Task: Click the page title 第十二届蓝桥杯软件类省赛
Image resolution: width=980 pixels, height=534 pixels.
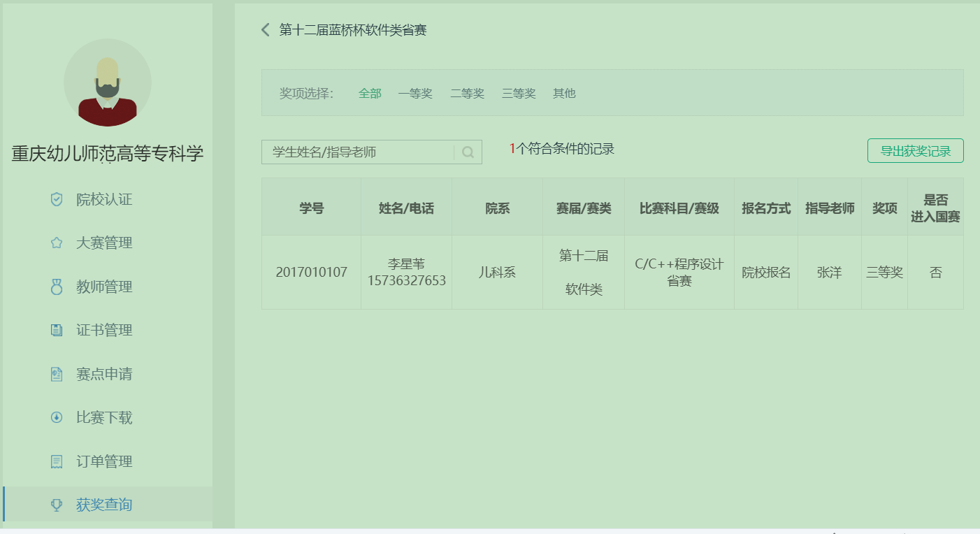Action: (353, 29)
